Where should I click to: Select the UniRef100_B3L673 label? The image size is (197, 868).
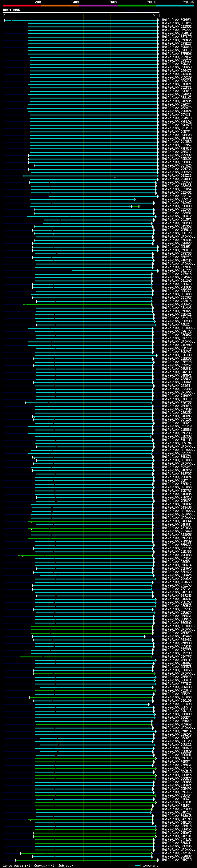pyautogui.click(x=176, y=284)
